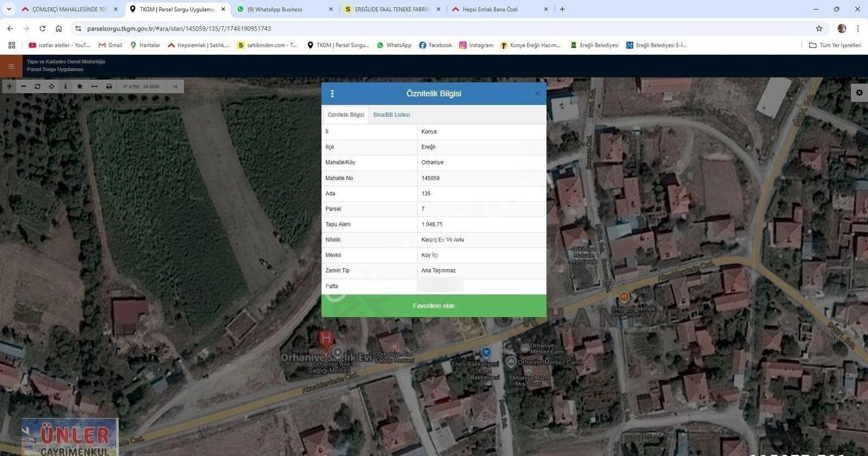Open the Facebook bookmark
The height and width of the screenshot is (456, 868).
click(435, 45)
